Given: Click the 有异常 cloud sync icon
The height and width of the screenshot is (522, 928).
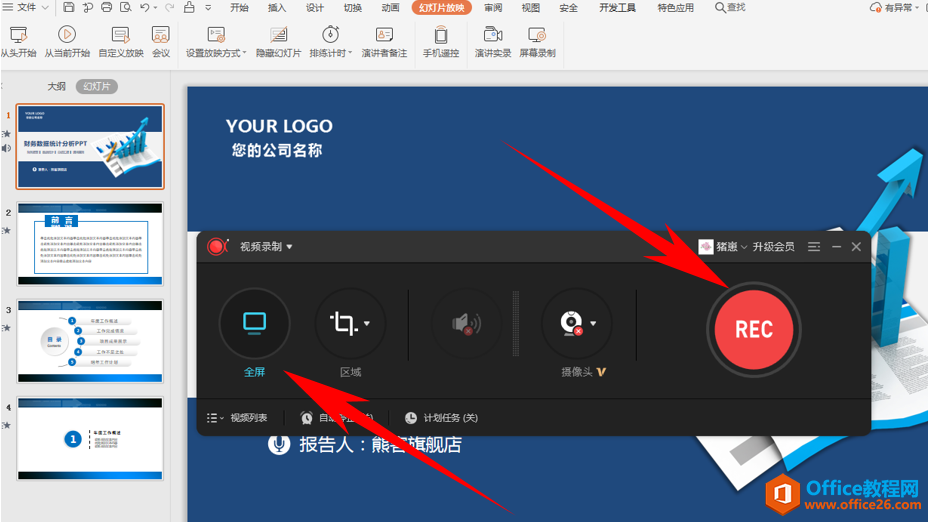Looking at the screenshot, I should click(x=875, y=8).
